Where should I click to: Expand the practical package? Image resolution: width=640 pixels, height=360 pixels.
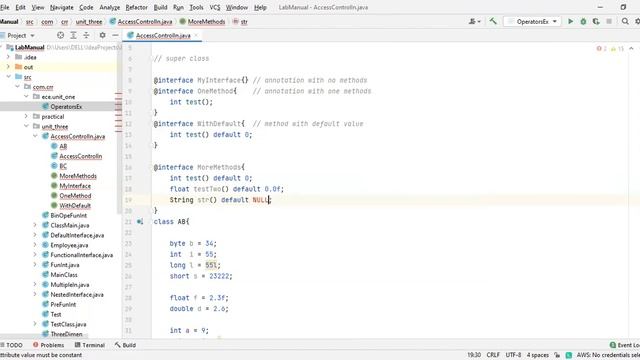click(x=26, y=116)
